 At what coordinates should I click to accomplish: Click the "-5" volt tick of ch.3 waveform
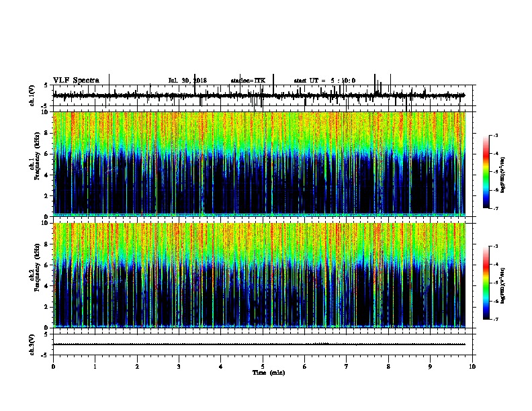(x=44, y=355)
